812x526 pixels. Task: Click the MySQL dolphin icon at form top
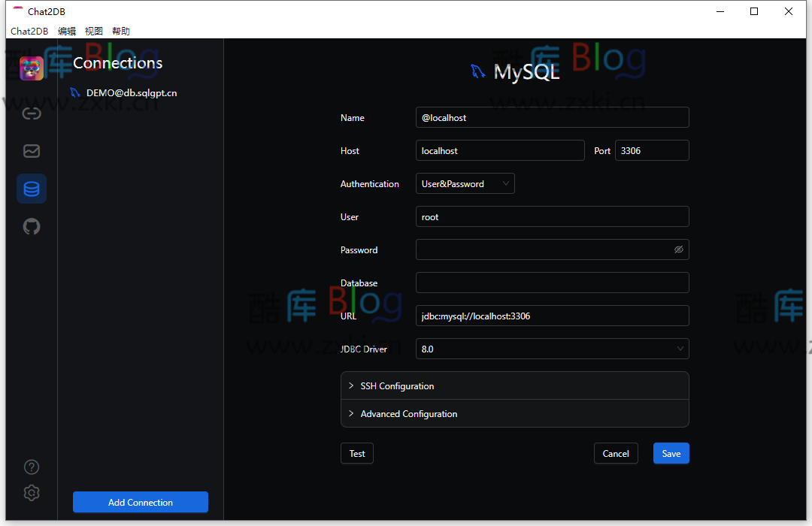(x=477, y=71)
